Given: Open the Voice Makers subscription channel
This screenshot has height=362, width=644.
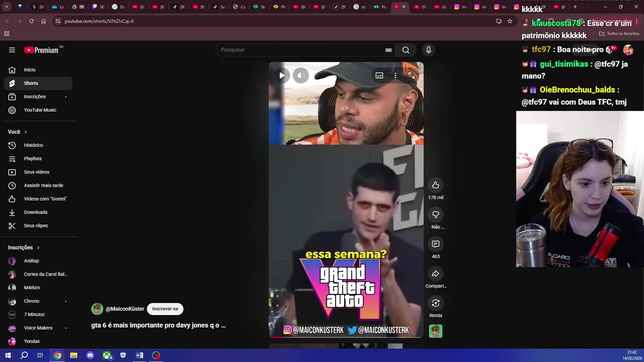Looking at the screenshot, I should tap(38, 328).
